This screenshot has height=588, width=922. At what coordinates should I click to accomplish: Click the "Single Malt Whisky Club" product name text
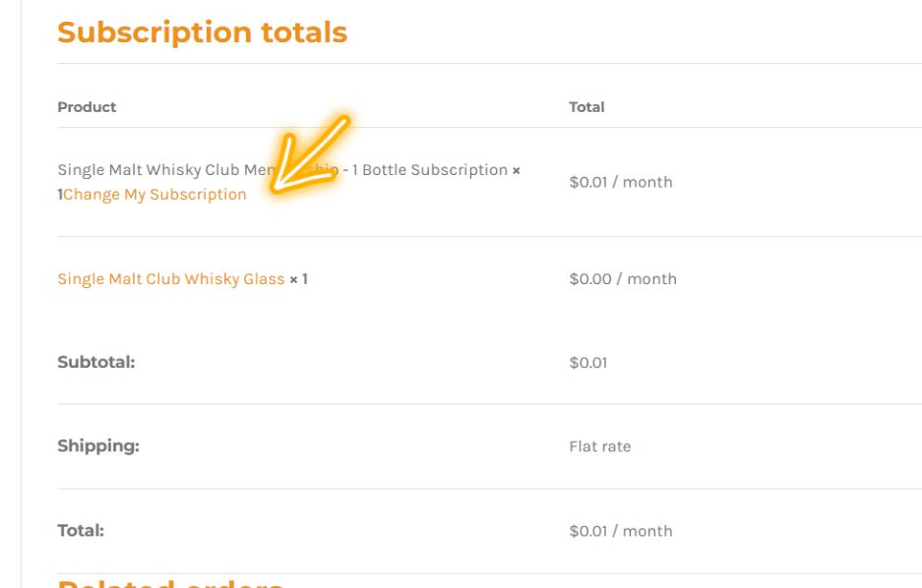[x=148, y=170]
